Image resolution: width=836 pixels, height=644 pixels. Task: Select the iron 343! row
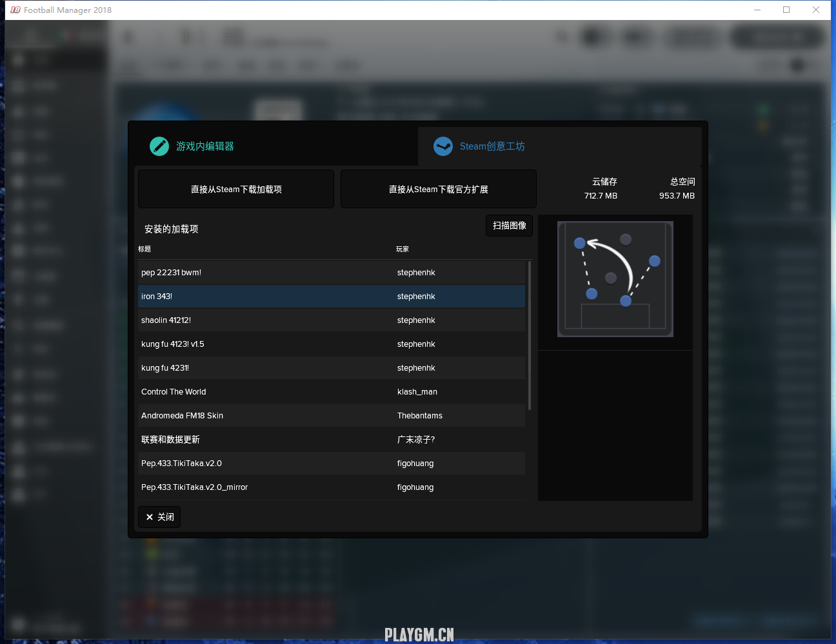click(332, 297)
